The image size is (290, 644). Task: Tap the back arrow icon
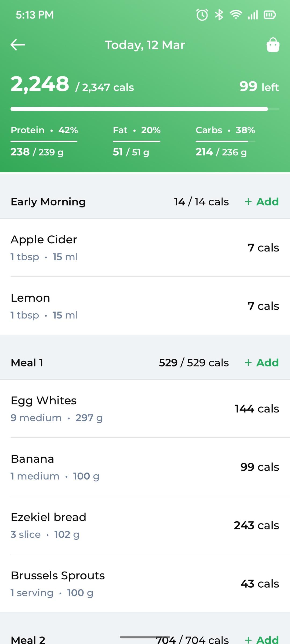coord(18,45)
